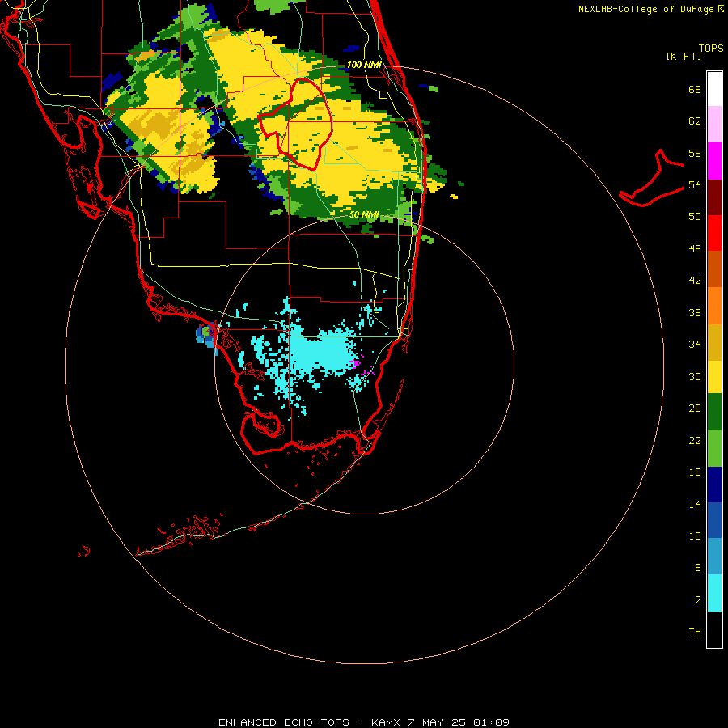Click the 7 MAY 25 date in caption
The image size is (728, 728).
tap(437, 722)
